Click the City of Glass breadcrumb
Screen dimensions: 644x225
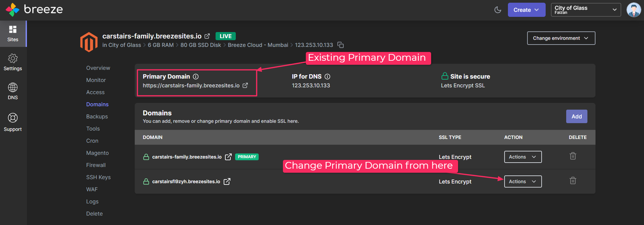125,45
